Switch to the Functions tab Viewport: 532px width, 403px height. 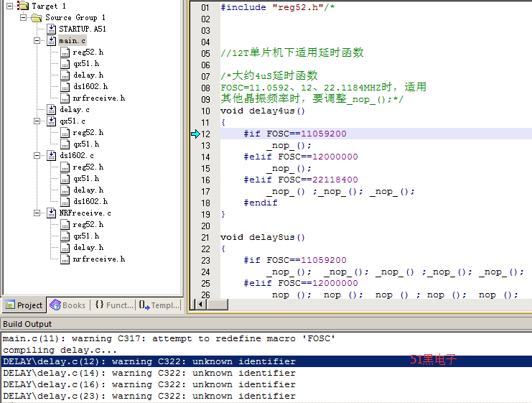(113, 305)
